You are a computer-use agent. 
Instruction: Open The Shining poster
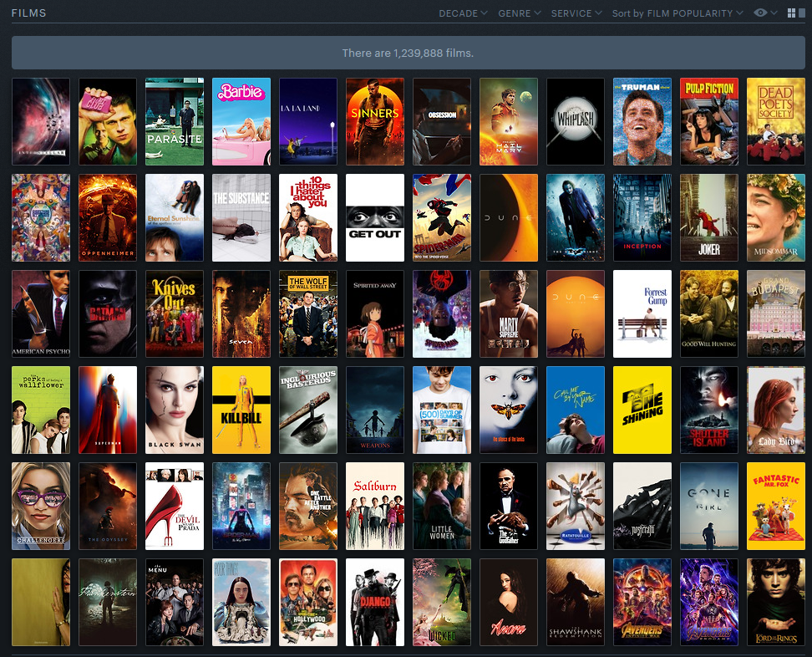(642, 410)
